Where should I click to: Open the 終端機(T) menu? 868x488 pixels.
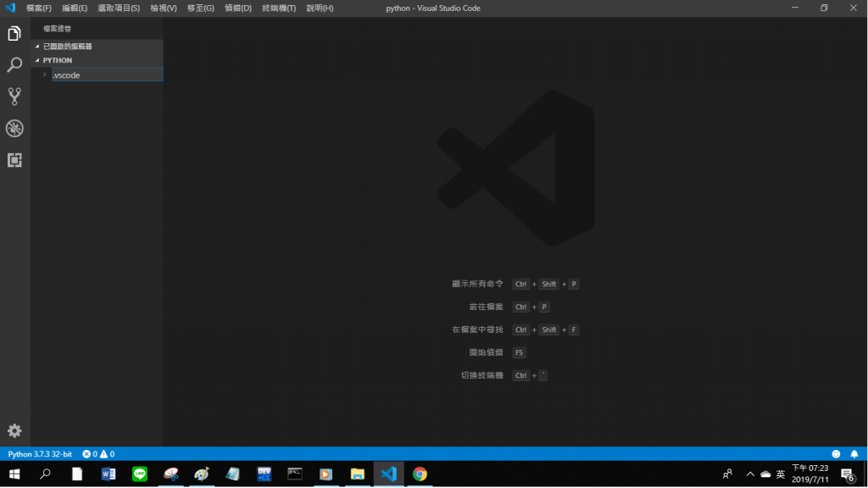[279, 8]
